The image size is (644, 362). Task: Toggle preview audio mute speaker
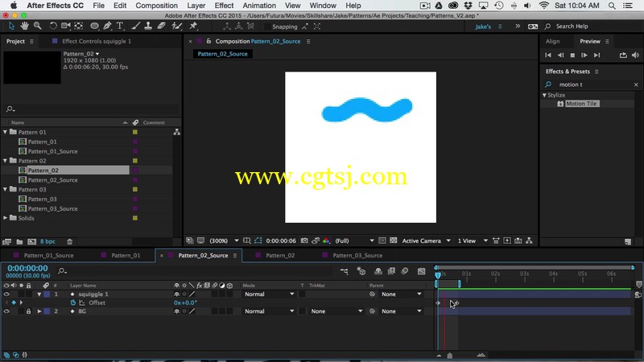(635, 55)
